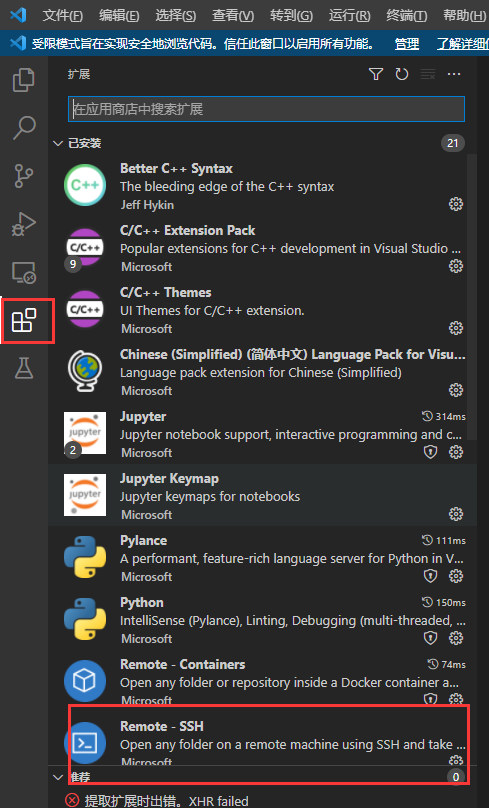The width and height of the screenshot is (489, 808).
Task: Open manage gear for C/C++ Extension Pack
Action: [x=456, y=266]
